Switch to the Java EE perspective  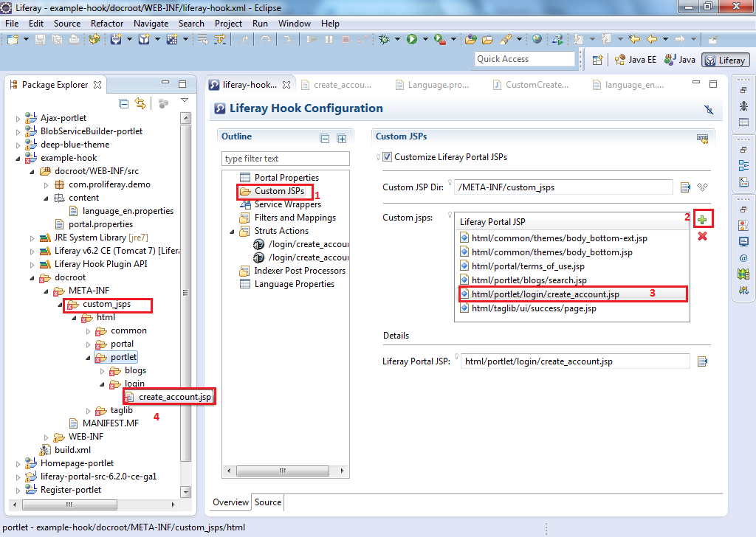[x=635, y=60]
